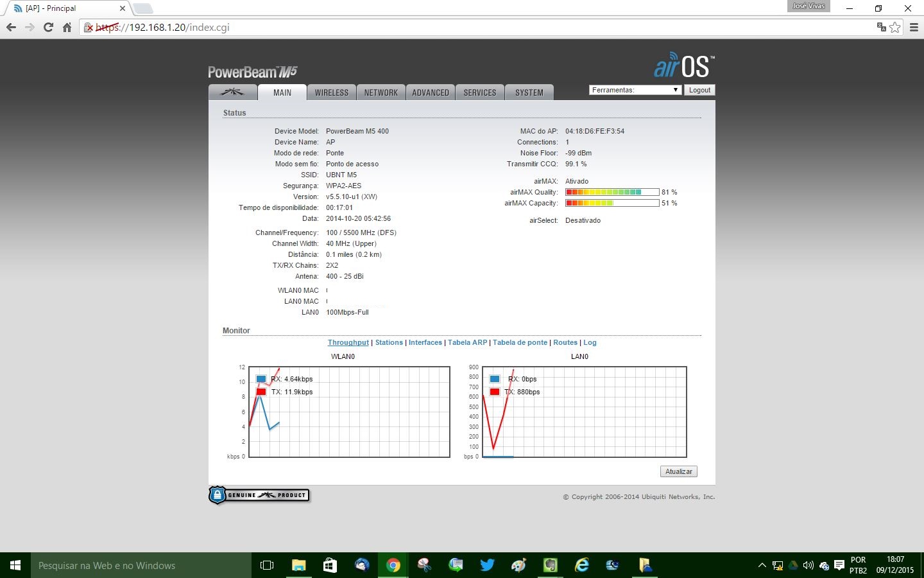
Task: Open the network status tray icon
Action: [778, 565]
